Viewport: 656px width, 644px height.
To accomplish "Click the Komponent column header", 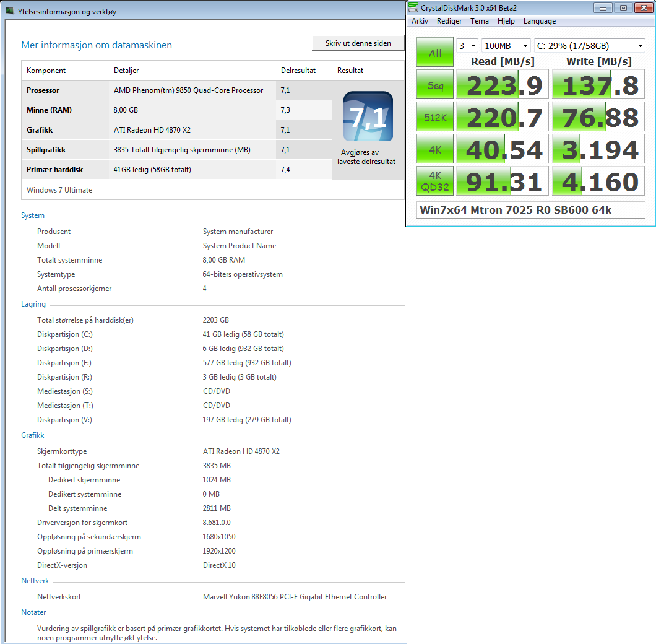I will click(x=46, y=71).
